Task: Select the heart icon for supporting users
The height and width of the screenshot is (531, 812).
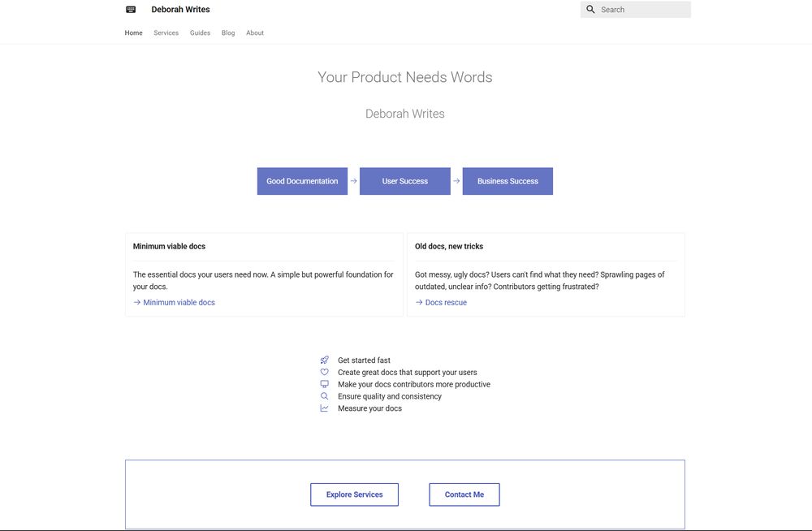Action: point(324,371)
